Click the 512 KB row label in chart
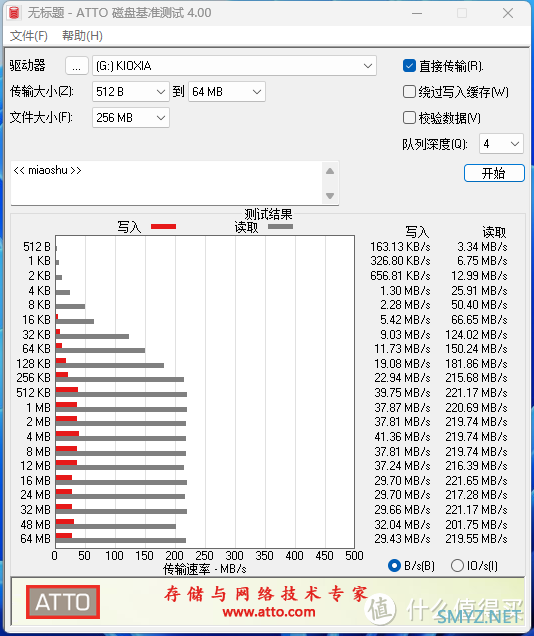 (x=34, y=393)
